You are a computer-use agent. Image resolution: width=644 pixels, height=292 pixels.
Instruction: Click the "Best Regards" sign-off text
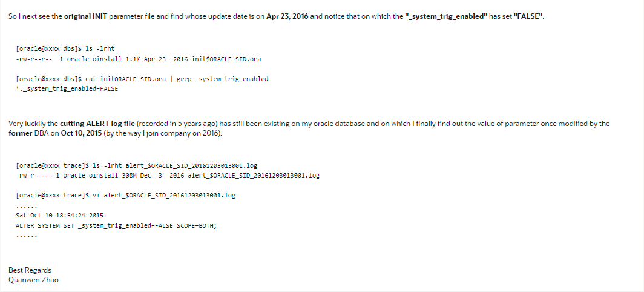(30, 270)
